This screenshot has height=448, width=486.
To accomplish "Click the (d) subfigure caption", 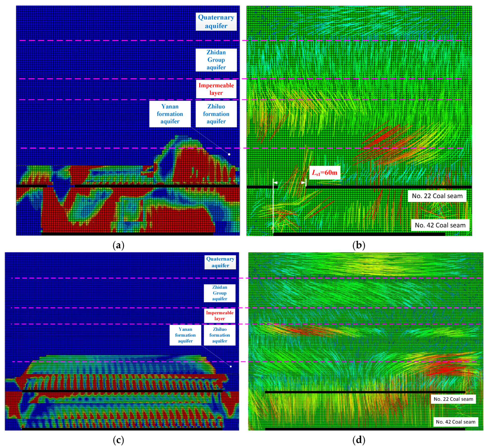I will pyautogui.click(x=359, y=440).
